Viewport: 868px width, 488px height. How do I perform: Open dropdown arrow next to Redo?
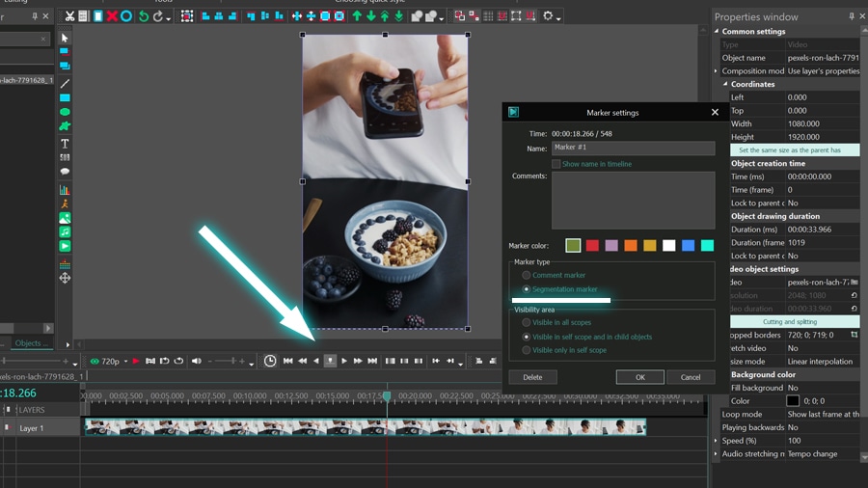(168, 19)
